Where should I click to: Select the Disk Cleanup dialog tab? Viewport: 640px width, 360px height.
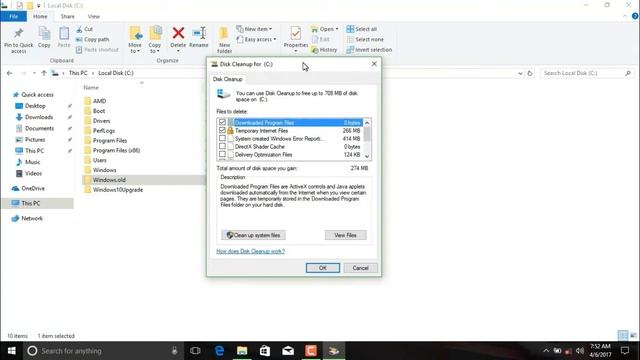(227, 79)
